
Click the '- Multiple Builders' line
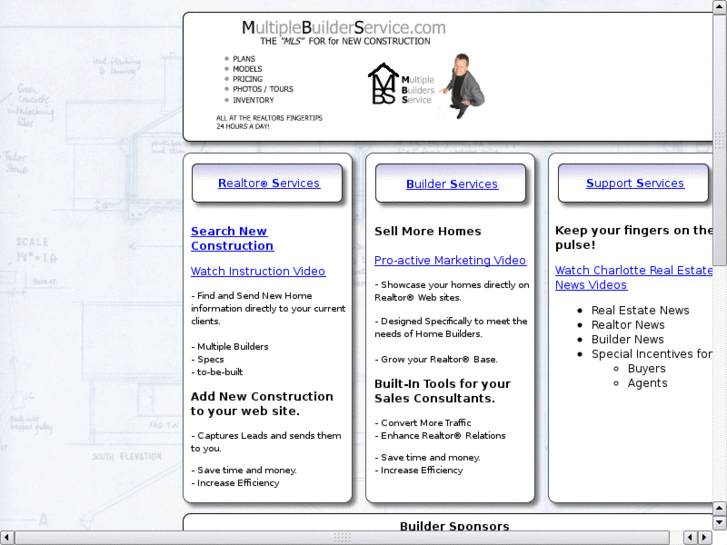(230, 346)
